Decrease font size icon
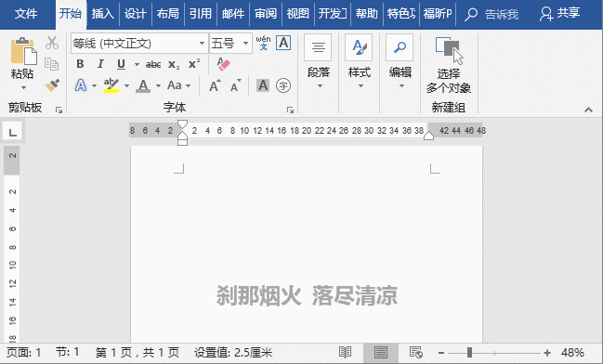 click(x=236, y=85)
